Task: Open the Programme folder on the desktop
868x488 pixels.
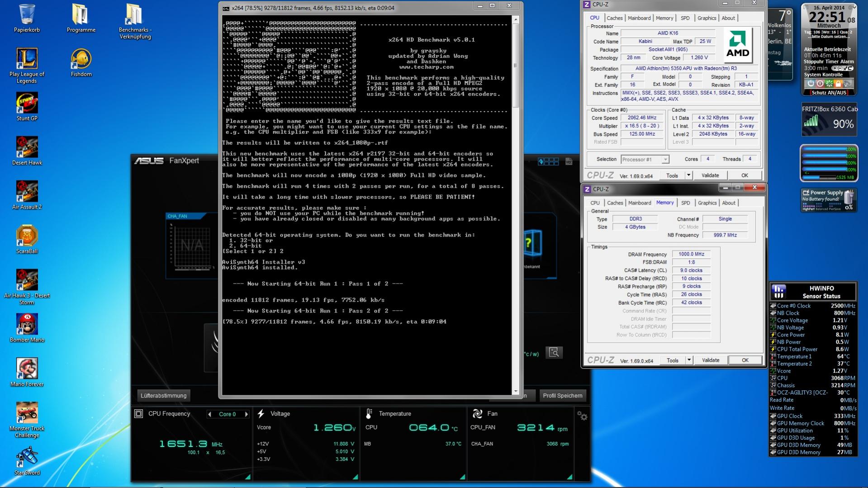Action: [x=81, y=18]
